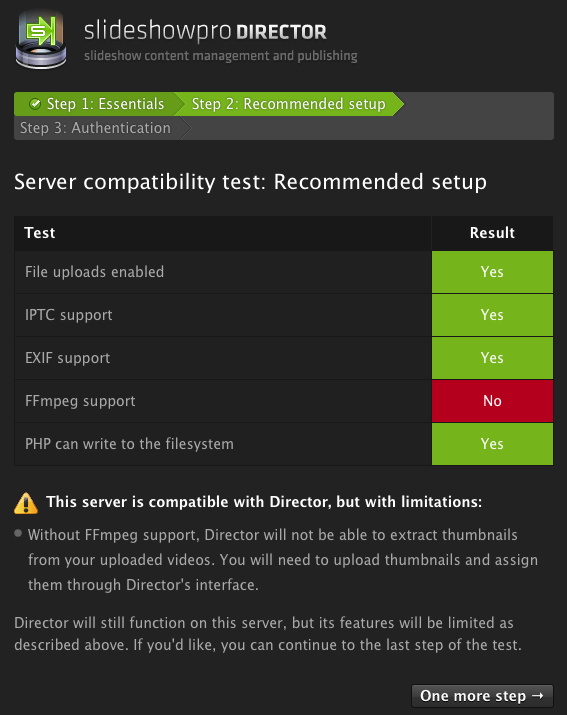The height and width of the screenshot is (715, 567).
Task: Open the Step 1: Essentials tab
Action: tap(95, 104)
